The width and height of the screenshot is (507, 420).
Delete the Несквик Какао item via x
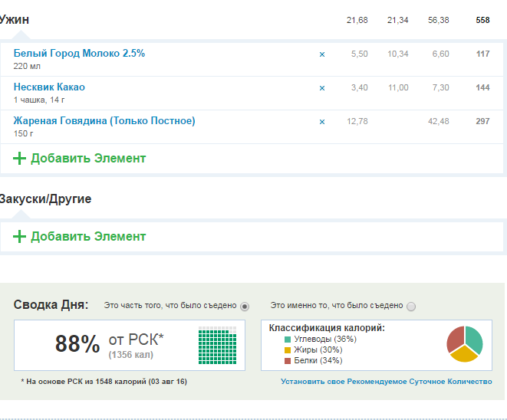click(x=322, y=88)
